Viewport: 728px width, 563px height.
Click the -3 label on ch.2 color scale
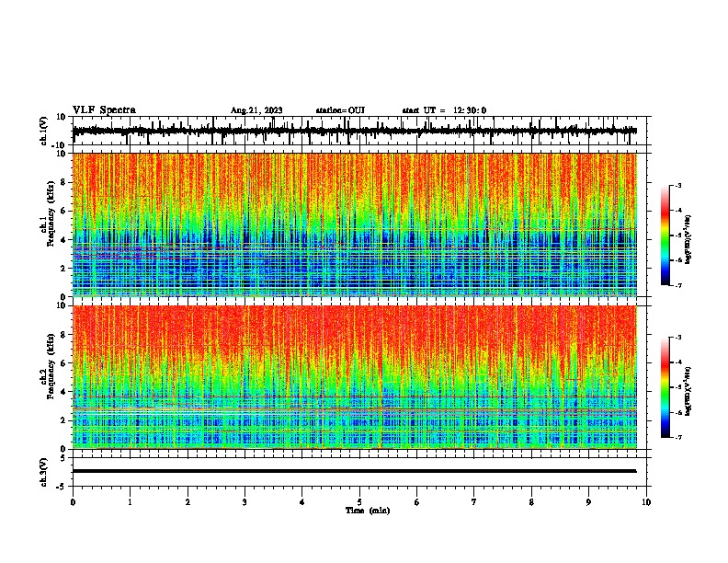tap(678, 338)
